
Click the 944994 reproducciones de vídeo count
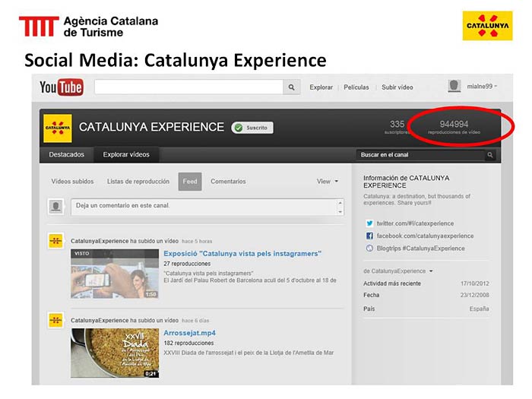pyautogui.click(x=454, y=127)
